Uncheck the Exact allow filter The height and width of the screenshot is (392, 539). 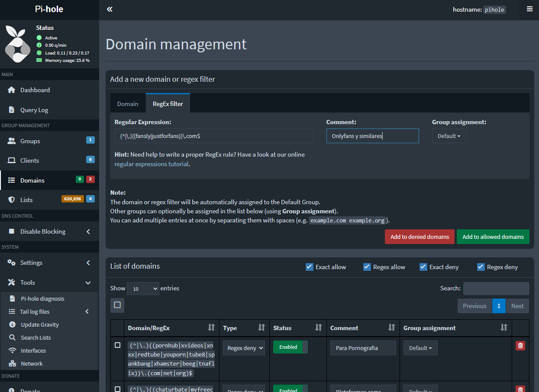[x=309, y=267]
